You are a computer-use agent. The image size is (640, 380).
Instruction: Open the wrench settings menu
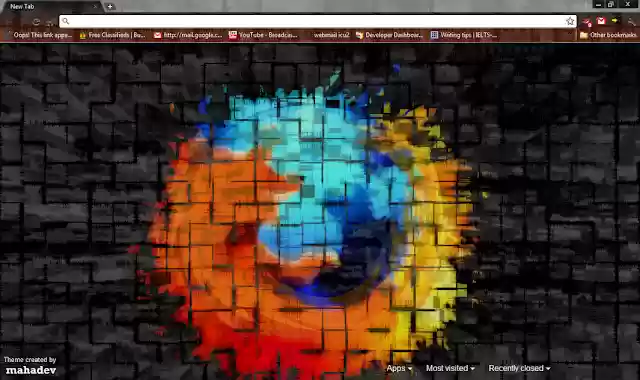click(x=631, y=22)
